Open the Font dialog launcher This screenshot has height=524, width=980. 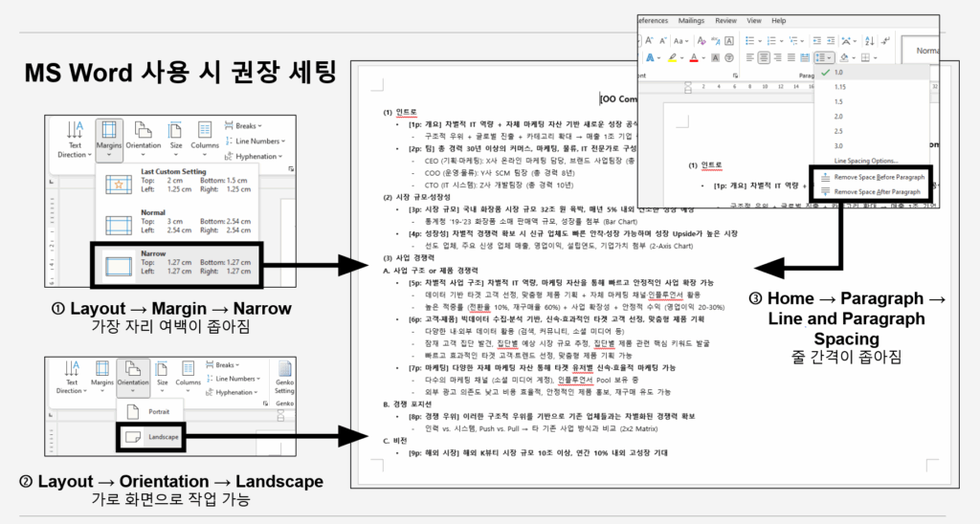click(x=735, y=76)
